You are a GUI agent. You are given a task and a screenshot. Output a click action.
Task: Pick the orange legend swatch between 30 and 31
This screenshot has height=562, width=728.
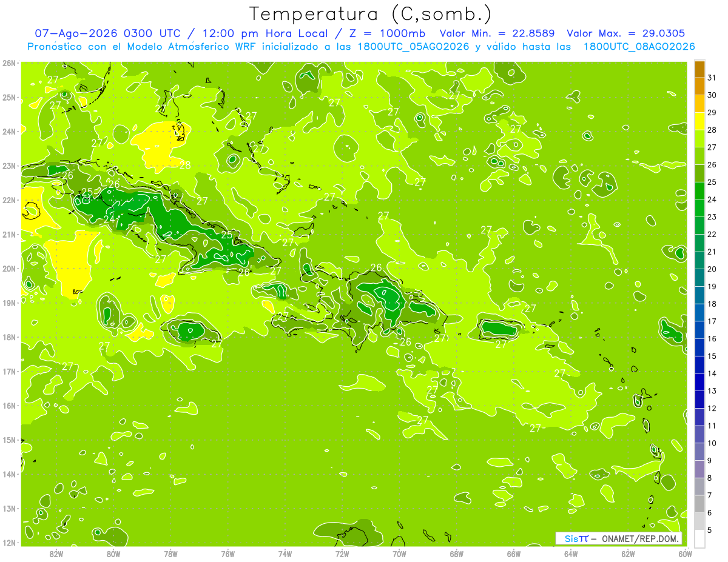click(699, 87)
